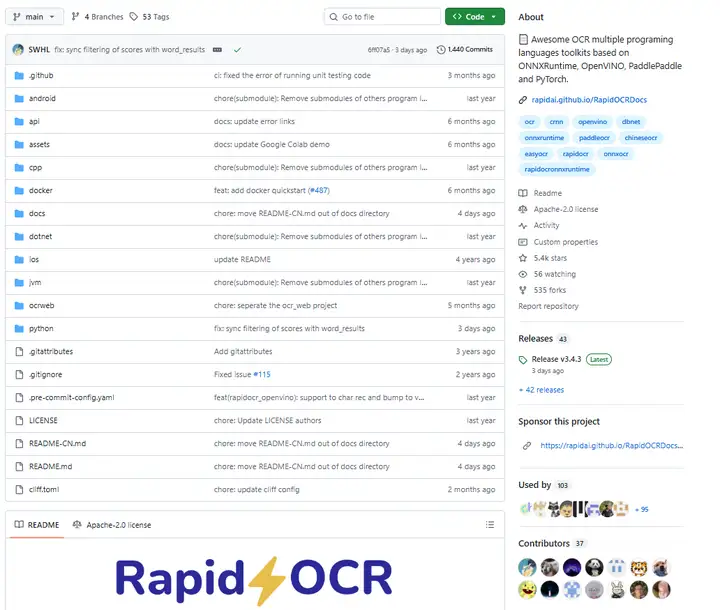
Task: Open issue #115 link
Action: [x=262, y=374]
